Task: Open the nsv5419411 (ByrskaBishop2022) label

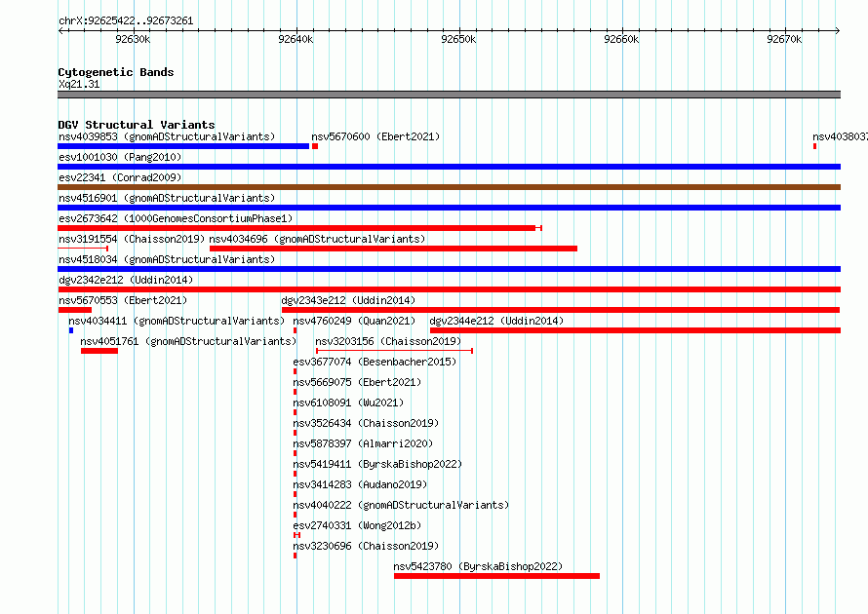Action: (x=377, y=464)
